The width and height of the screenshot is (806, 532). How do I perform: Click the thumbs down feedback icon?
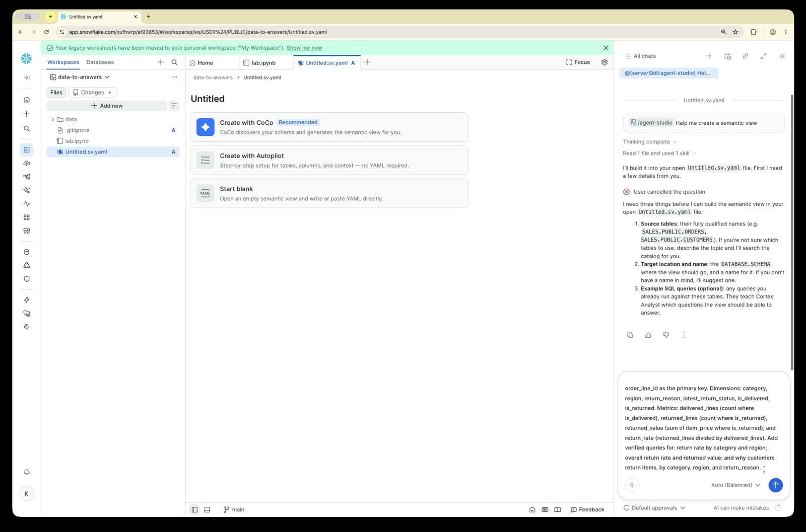pyautogui.click(x=666, y=335)
